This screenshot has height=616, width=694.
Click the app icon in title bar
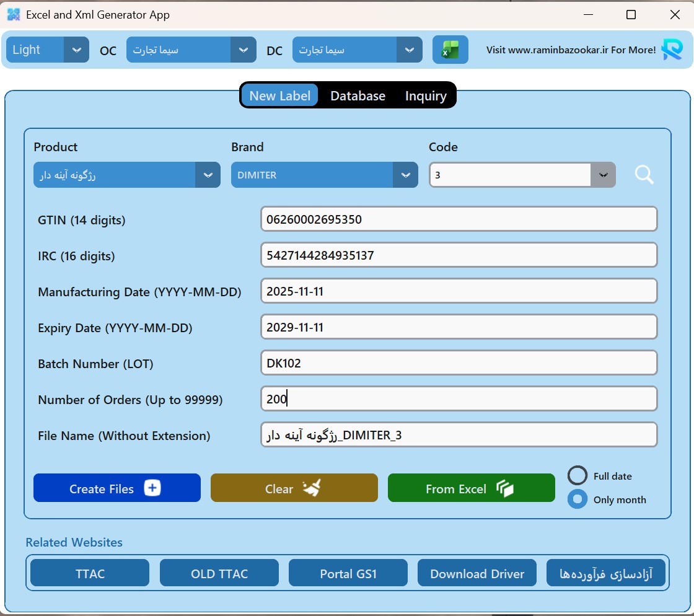13,14
